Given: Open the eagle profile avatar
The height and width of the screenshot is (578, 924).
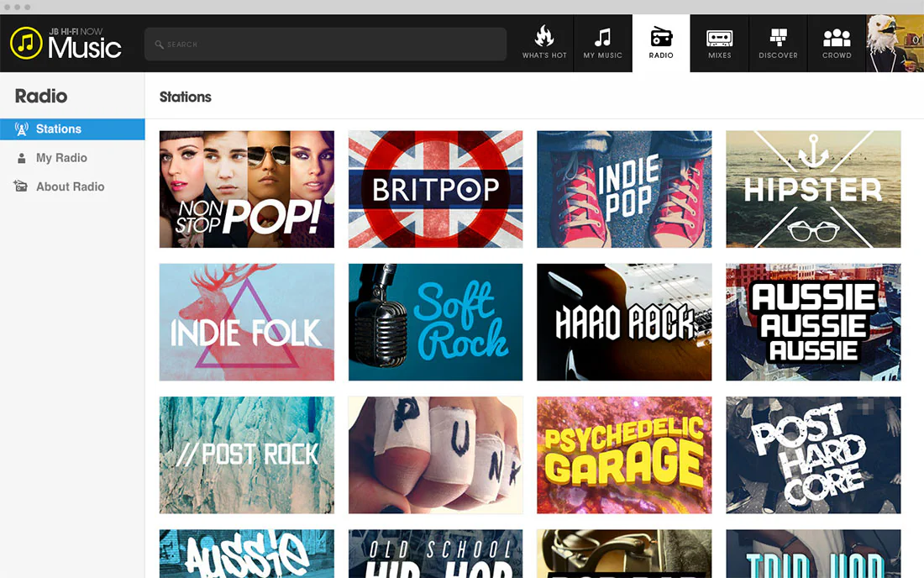Looking at the screenshot, I should coord(895,43).
